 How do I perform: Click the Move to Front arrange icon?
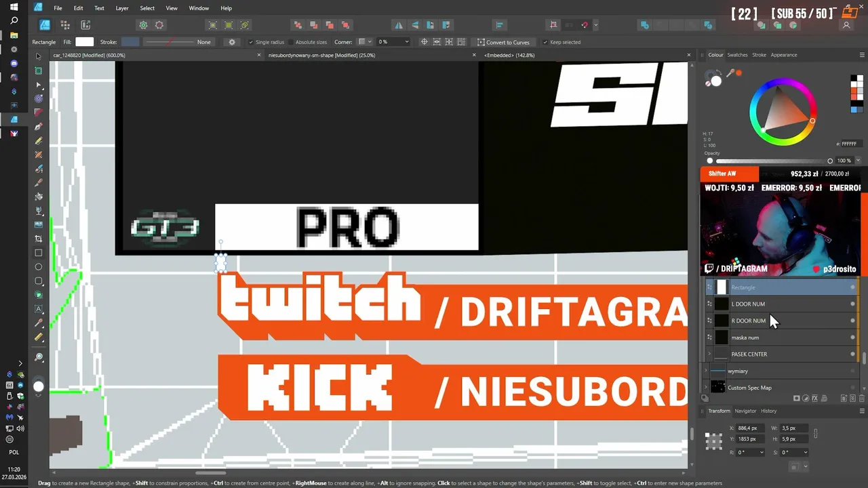click(345, 25)
